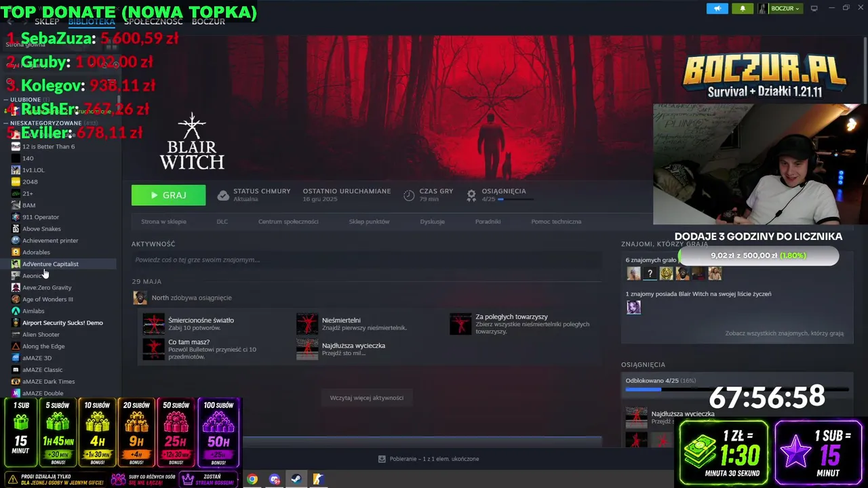
Task: Click the Above Snakes game icon
Action: [x=16, y=228]
